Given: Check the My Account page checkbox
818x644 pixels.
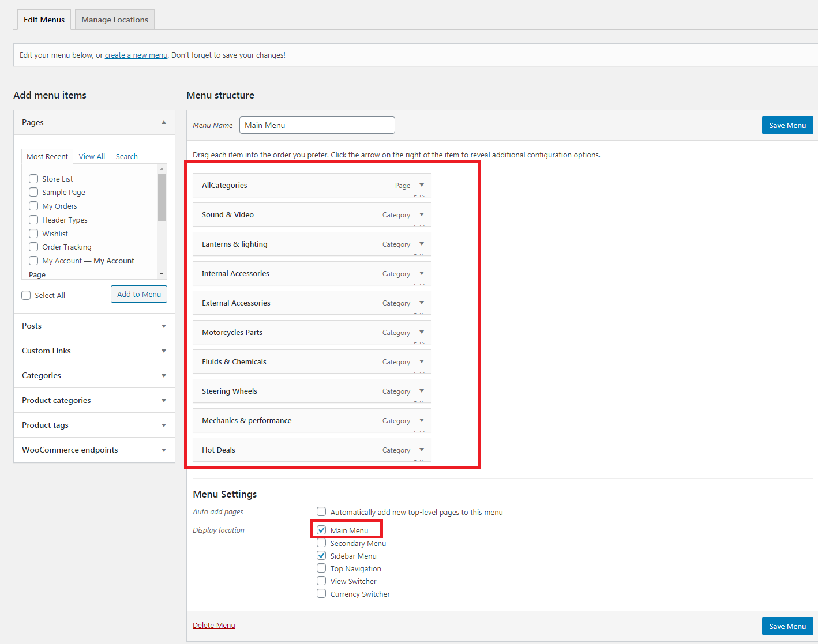Looking at the screenshot, I should [33, 261].
